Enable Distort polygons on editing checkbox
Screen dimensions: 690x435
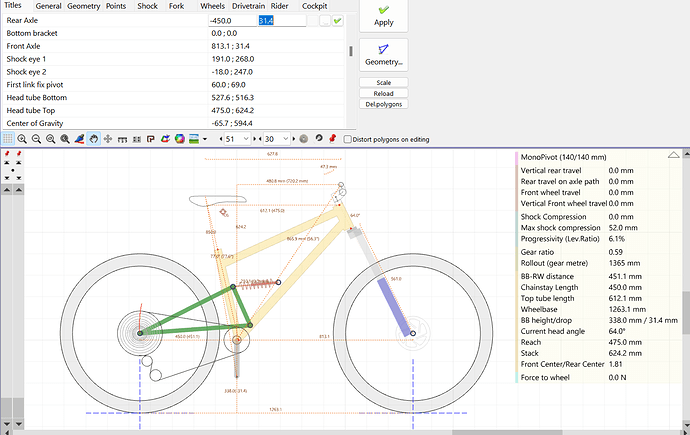348,139
